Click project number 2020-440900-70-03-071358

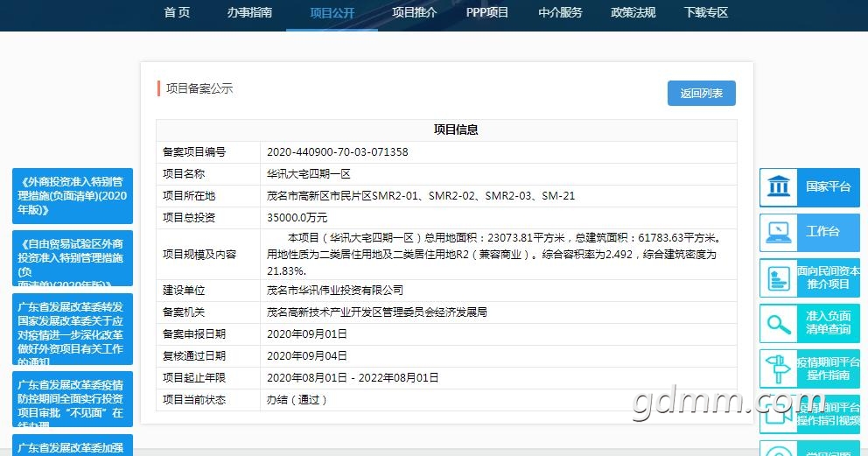click(x=337, y=151)
